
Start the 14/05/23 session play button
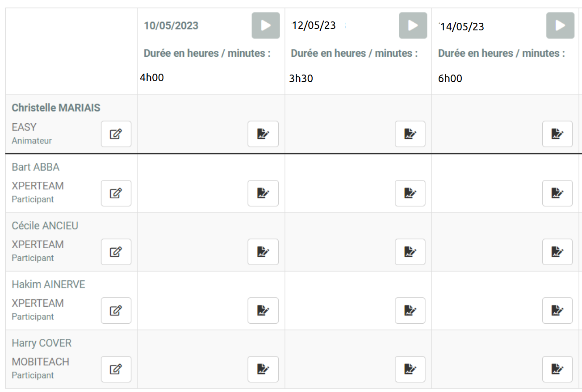560,25
